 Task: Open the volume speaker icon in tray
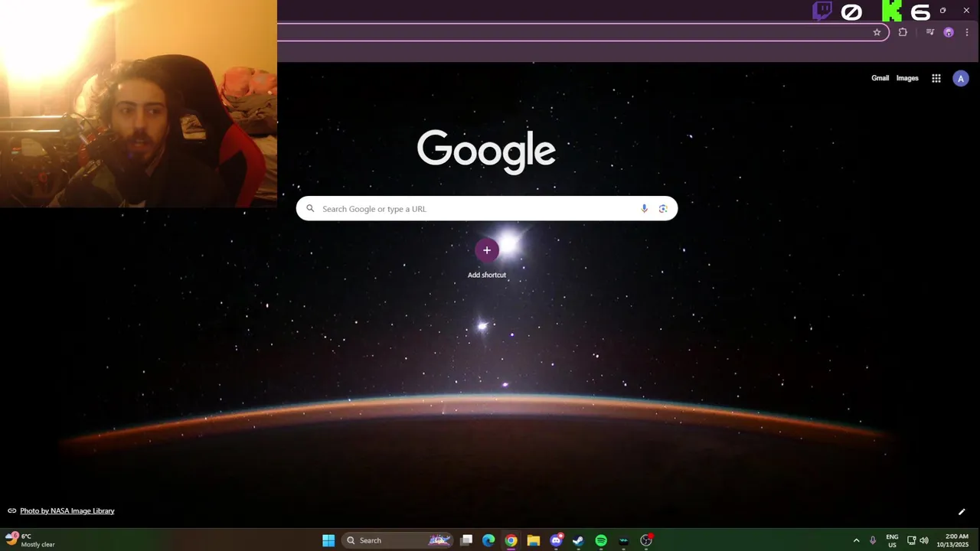(924, 540)
